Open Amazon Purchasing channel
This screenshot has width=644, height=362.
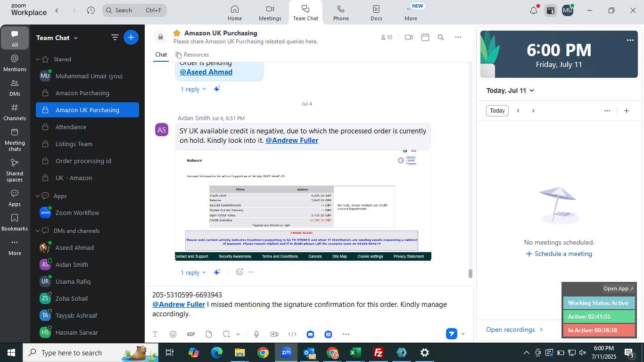pyautogui.click(x=87, y=93)
